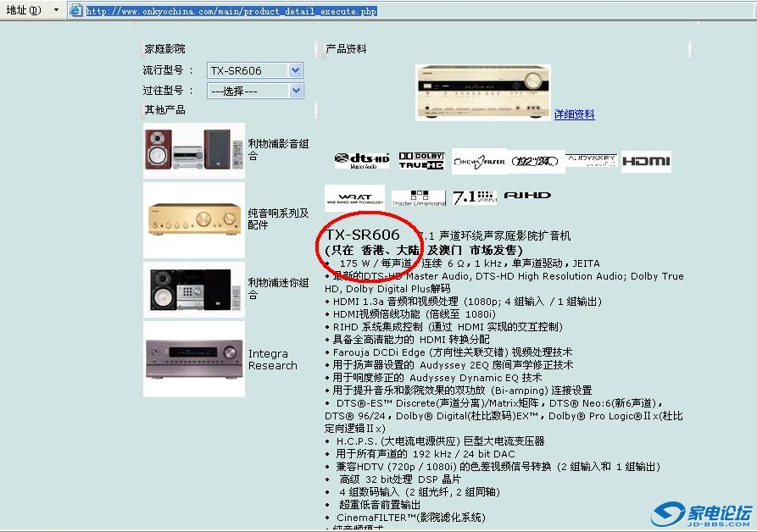Click the 只在香港、大陆及澳门市场发售 notice text
757x532 pixels.
(x=424, y=250)
